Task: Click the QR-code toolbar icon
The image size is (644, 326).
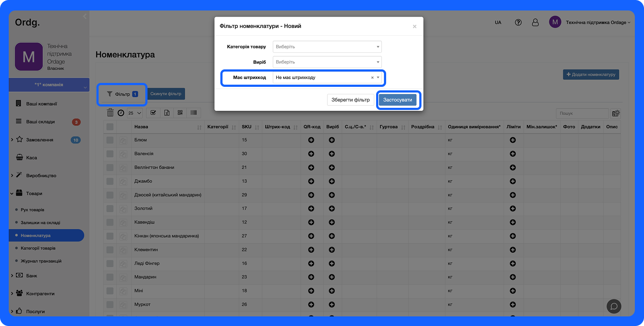Action: pos(180,113)
